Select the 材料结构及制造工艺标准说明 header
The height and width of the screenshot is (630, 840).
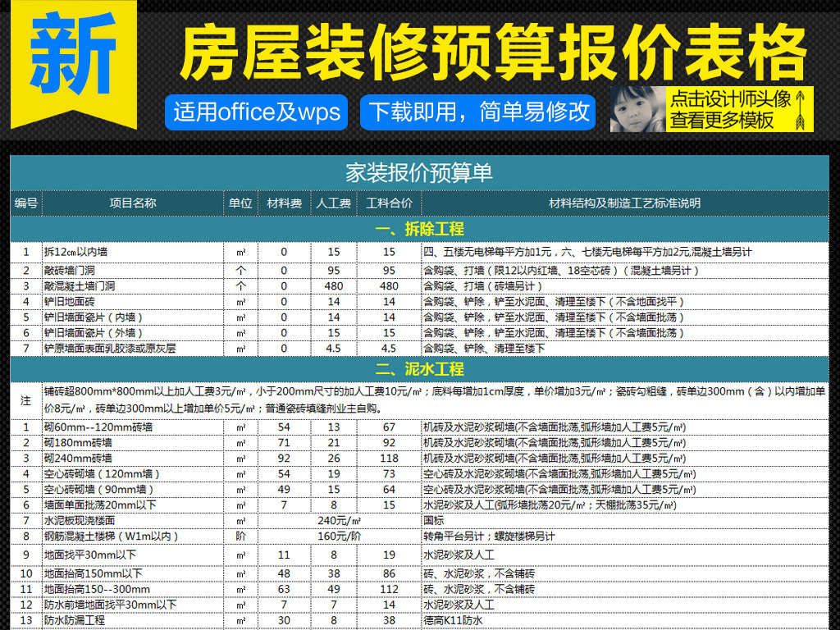[x=624, y=203]
